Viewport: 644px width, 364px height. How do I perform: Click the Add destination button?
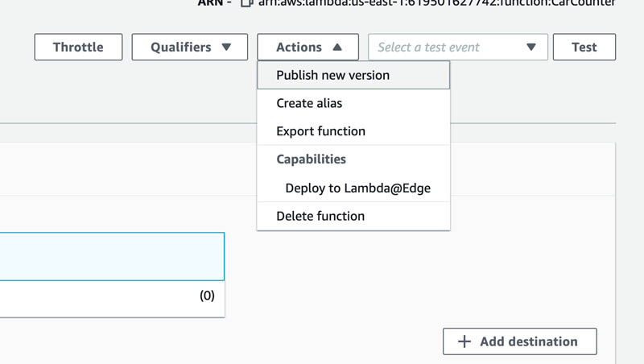[x=519, y=341]
